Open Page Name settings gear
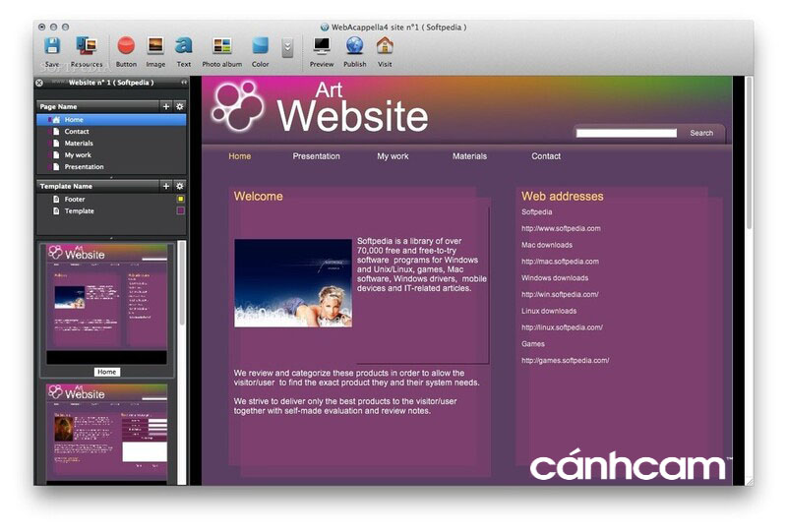 (180, 106)
